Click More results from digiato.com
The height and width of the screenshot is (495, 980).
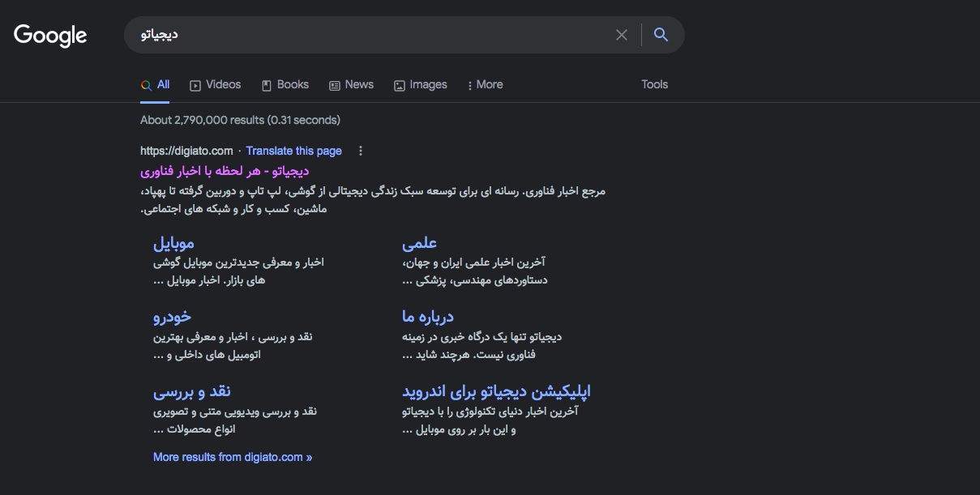click(233, 457)
